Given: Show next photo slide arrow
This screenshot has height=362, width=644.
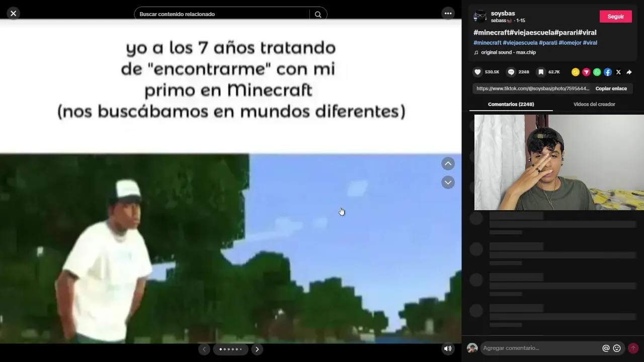Looking at the screenshot, I should pyautogui.click(x=257, y=349).
